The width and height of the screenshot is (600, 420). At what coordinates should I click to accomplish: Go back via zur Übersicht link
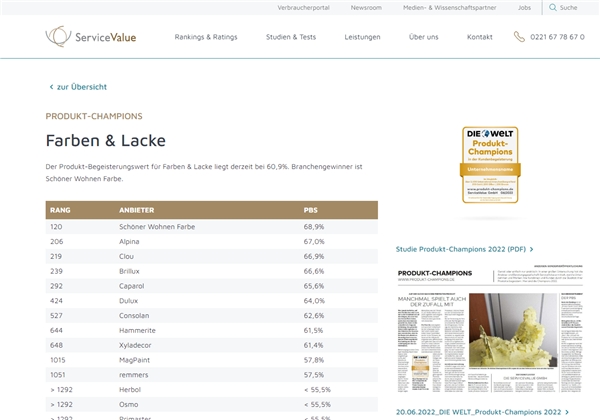tap(82, 87)
